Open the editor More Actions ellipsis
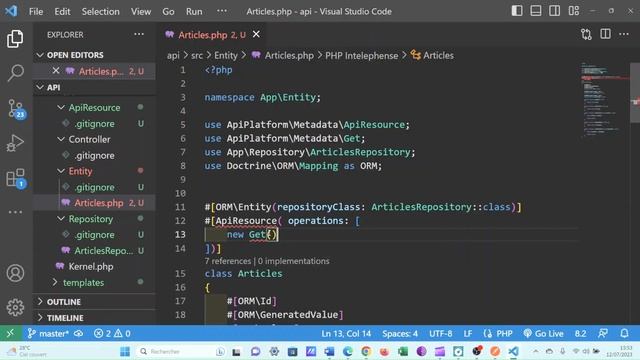The height and width of the screenshot is (360, 640). (x=624, y=34)
